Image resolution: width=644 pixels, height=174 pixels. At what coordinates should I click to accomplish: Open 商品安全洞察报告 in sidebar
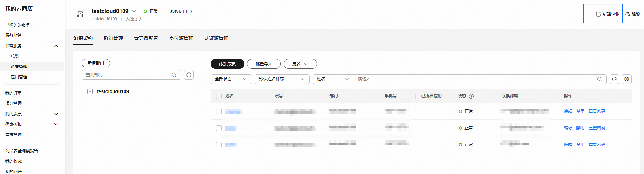click(22, 151)
